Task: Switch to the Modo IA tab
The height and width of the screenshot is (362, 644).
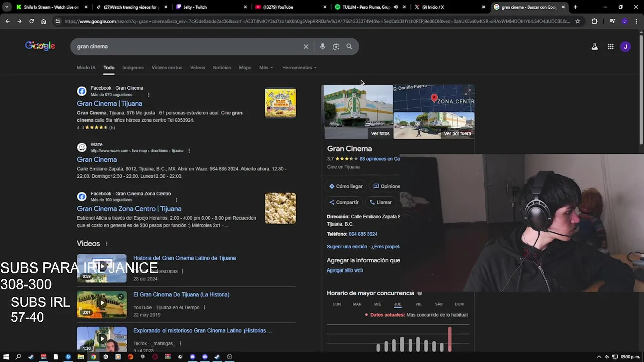Action: coord(86,67)
